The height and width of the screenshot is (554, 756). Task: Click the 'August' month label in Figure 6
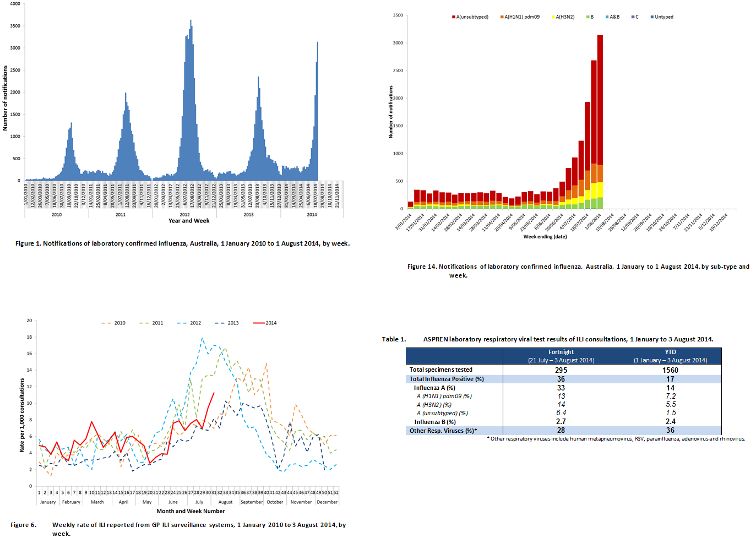pos(225,502)
